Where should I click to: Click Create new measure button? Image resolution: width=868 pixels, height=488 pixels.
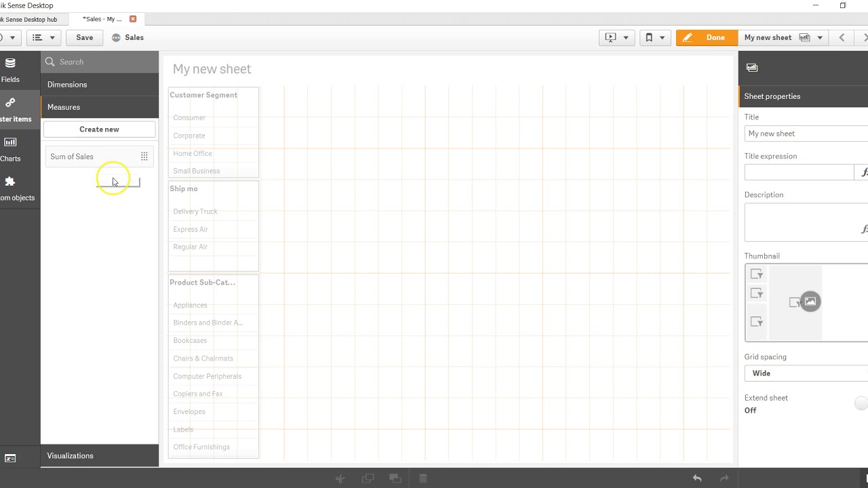tap(99, 129)
